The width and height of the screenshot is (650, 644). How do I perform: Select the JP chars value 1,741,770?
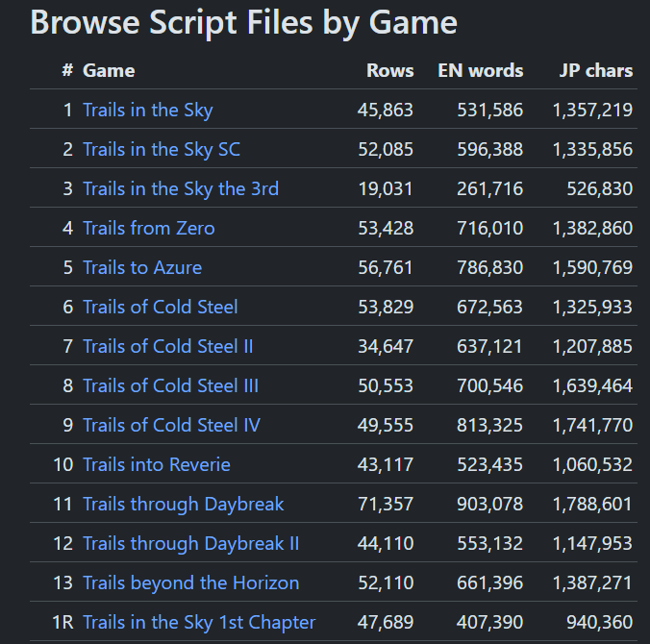click(593, 425)
